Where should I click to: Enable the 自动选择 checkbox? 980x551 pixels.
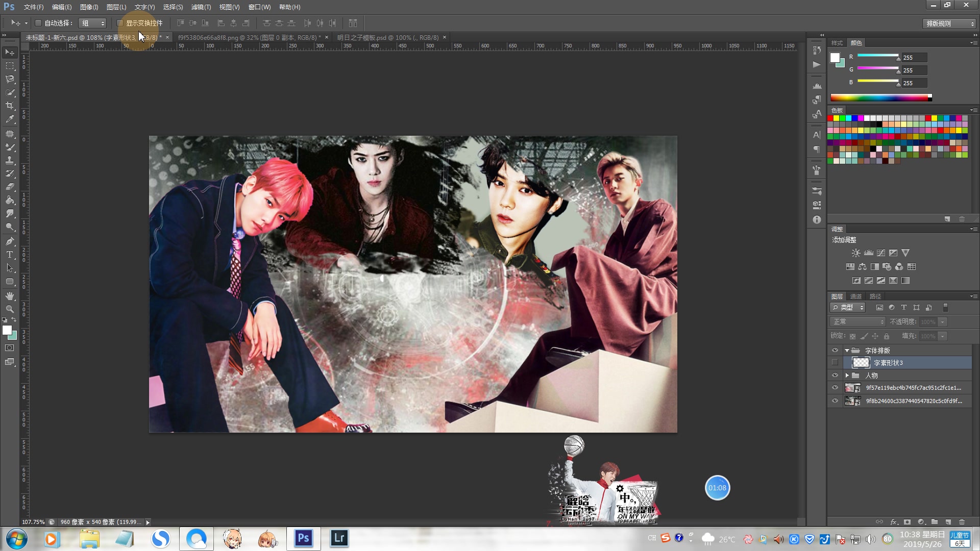click(x=38, y=23)
